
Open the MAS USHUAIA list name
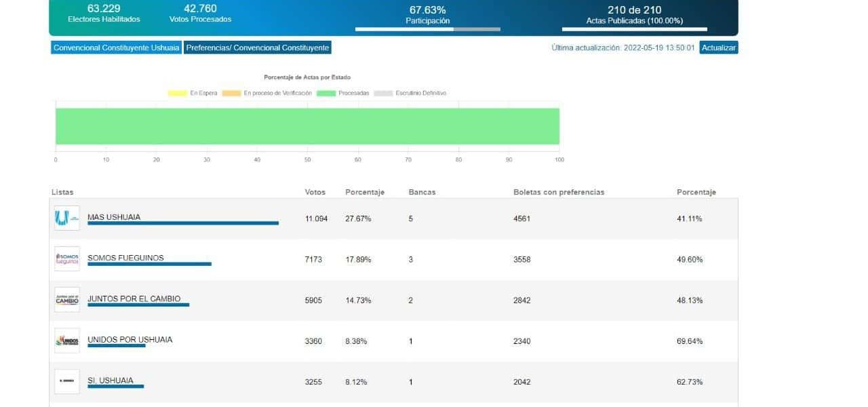coord(114,217)
